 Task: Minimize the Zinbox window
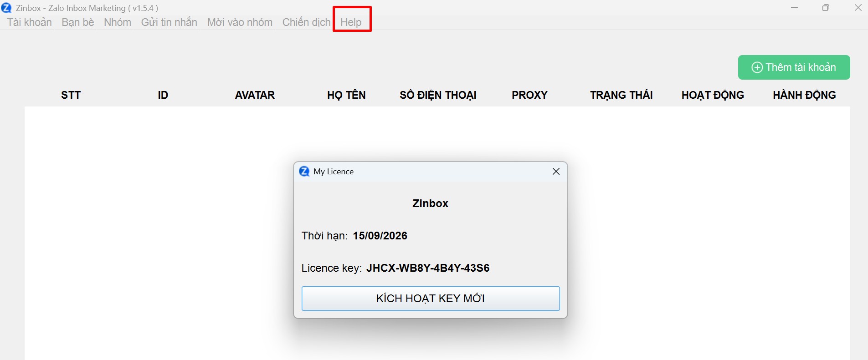794,8
